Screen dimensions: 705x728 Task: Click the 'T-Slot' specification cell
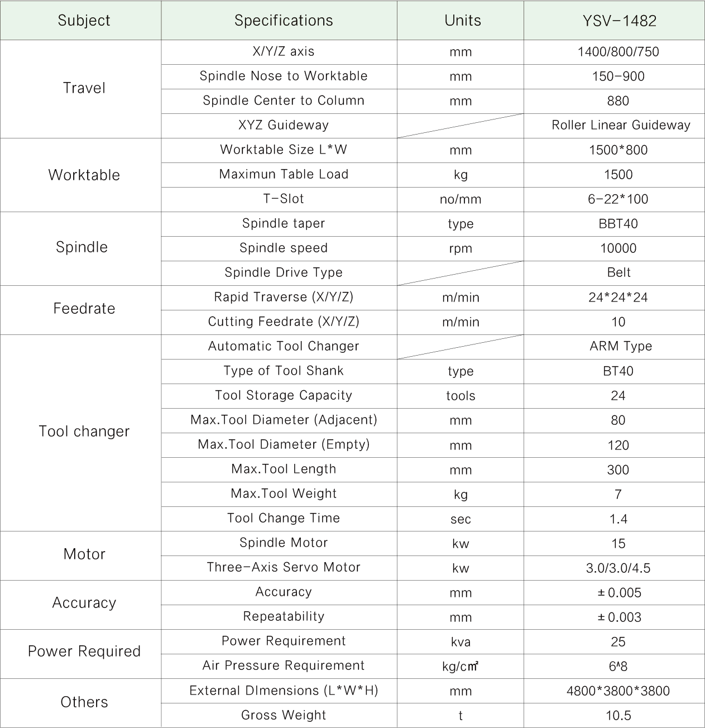tap(279, 199)
